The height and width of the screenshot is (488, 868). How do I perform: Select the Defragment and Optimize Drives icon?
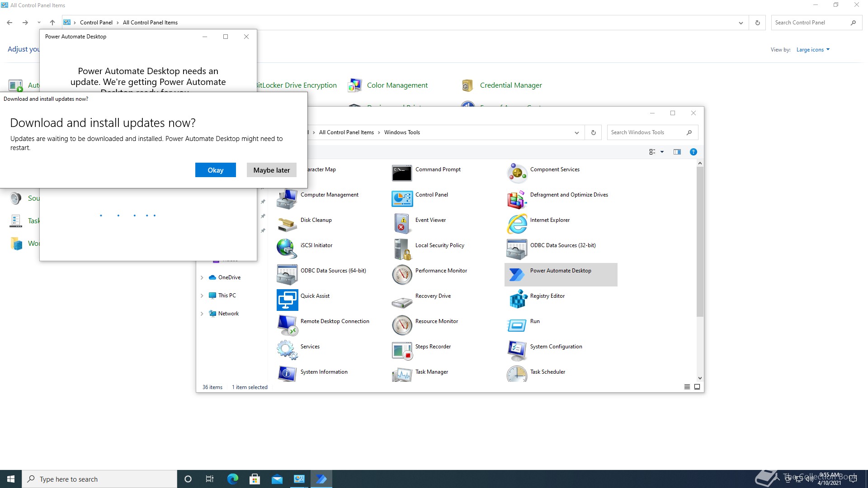pyautogui.click(x=517, y=198)
